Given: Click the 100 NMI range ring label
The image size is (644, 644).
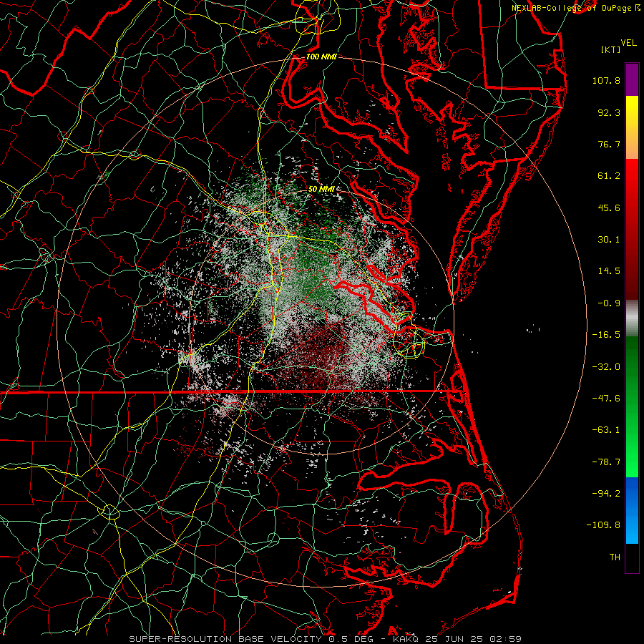Looking at the screenshot, I should click(x=321, y=57).
